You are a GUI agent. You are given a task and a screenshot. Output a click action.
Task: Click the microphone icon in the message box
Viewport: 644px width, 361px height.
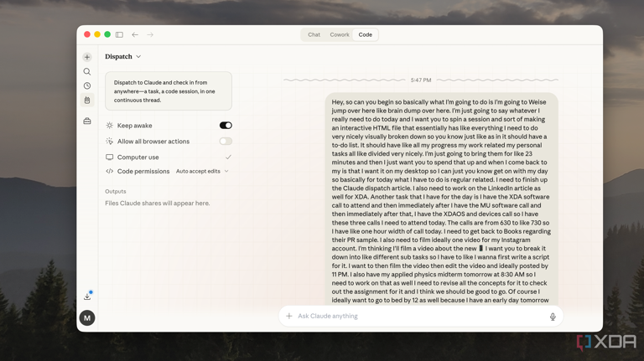point(553,317)
